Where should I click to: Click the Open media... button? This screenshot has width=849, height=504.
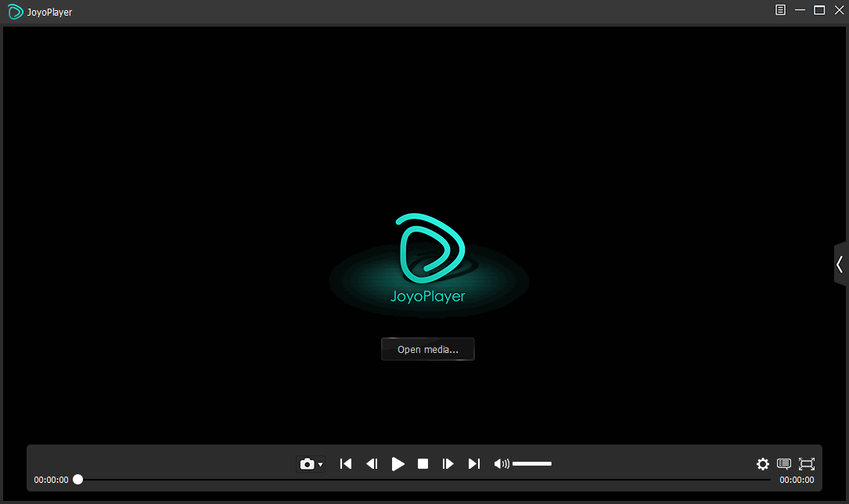coord(428,349)
